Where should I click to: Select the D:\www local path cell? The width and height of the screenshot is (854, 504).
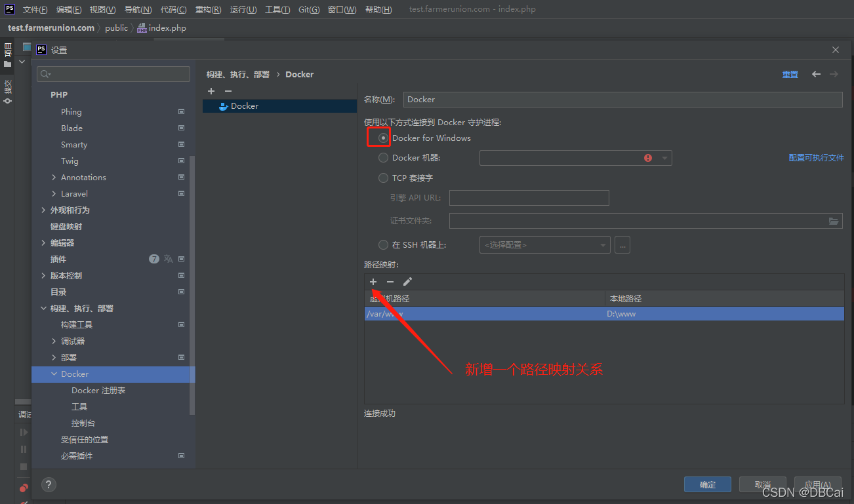724,314
